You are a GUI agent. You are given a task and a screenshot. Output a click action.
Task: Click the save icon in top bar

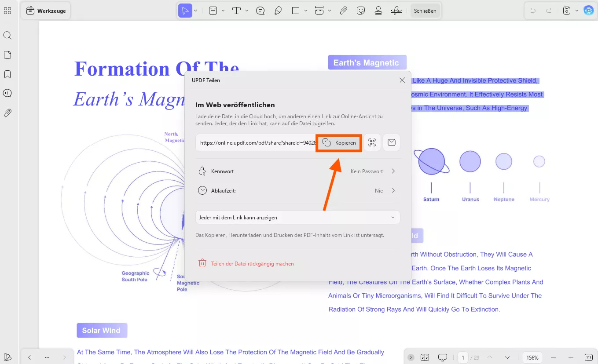pos(567,11)
